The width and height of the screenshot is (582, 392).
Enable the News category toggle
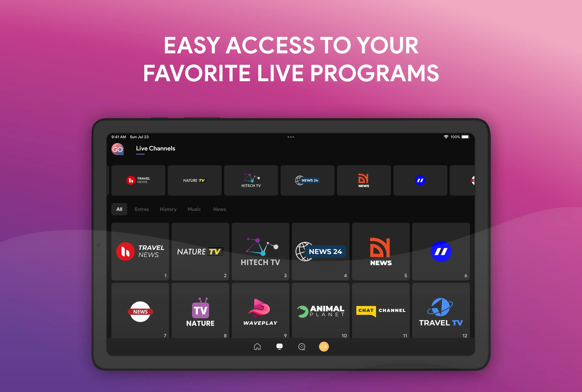(221, 209)
